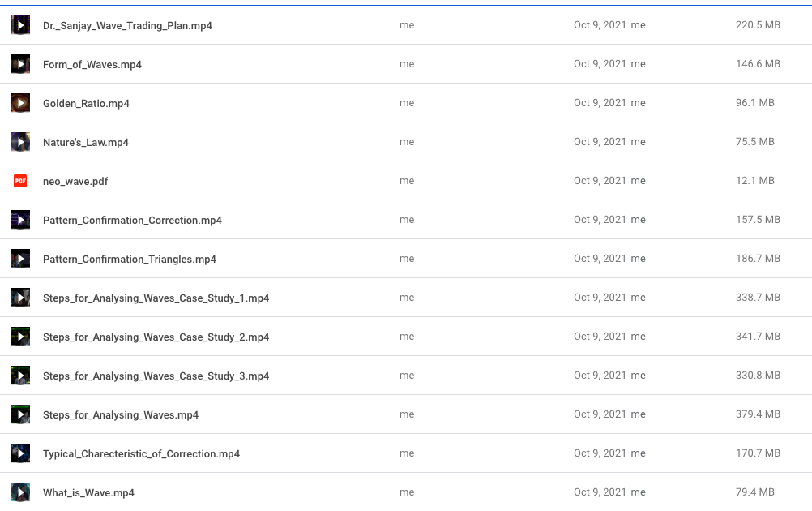Click the Typical_Charecteristic_of_Correction.mp4 video icon

20,453
